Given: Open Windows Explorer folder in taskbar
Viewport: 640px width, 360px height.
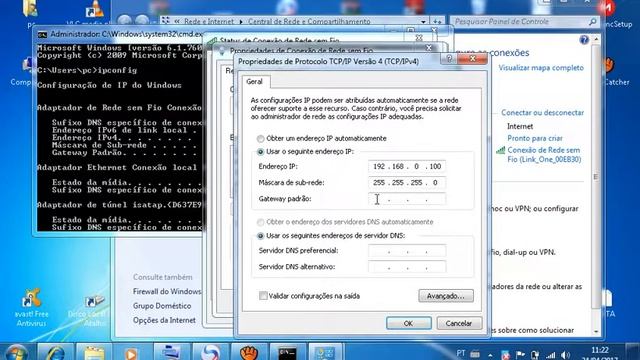Looking at the screenshot, I should click(94, 352).
